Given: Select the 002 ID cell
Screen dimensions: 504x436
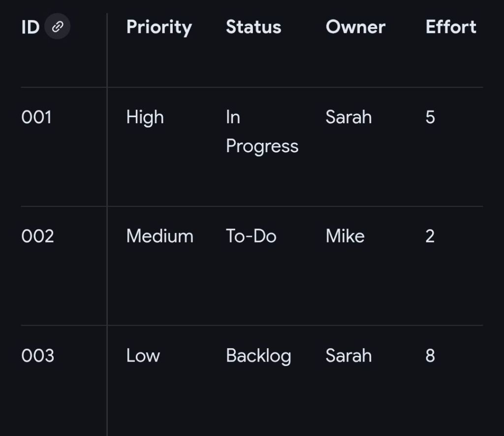Looking at the screenshot, I should point(37,236).
